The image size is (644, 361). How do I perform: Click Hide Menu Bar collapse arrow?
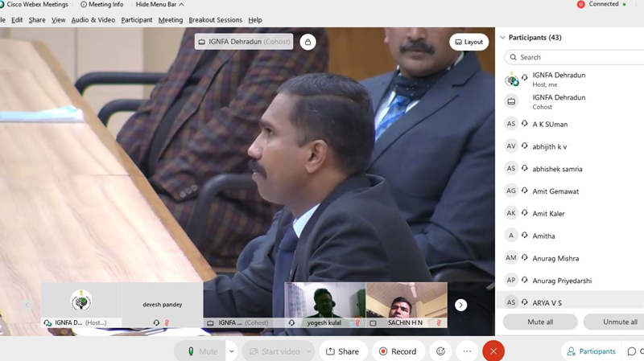click(x=181, y=5)
